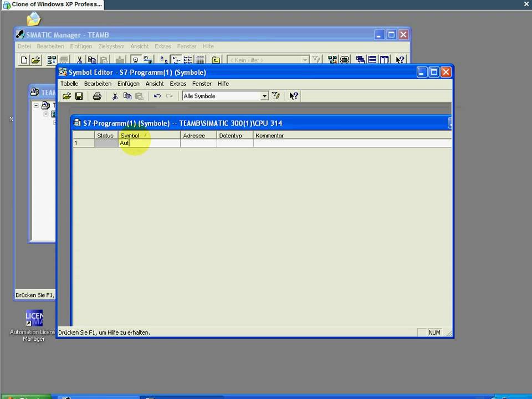Image resolution: width=532 pixels, height=399 pixels.
Task: Switch to large icons view in SIMATIC Manager
Action: point(164,60)
